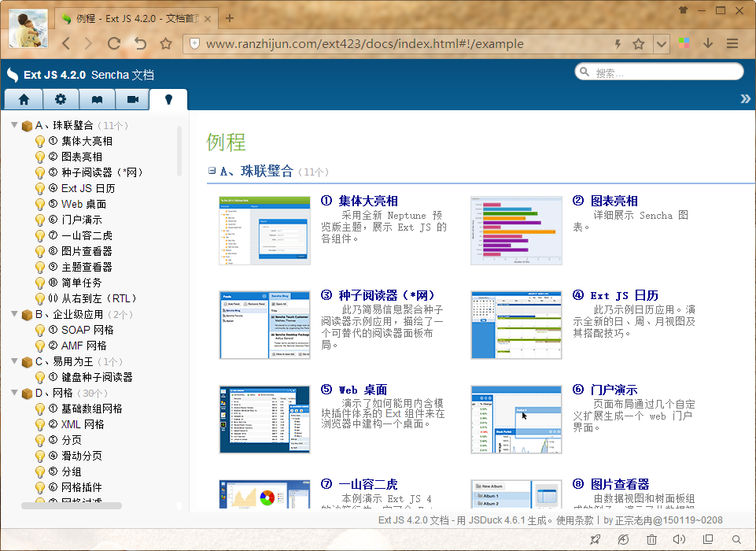The image size is (756, 551).
Task: Switch to the API gear tab
Action: point(61,99)
